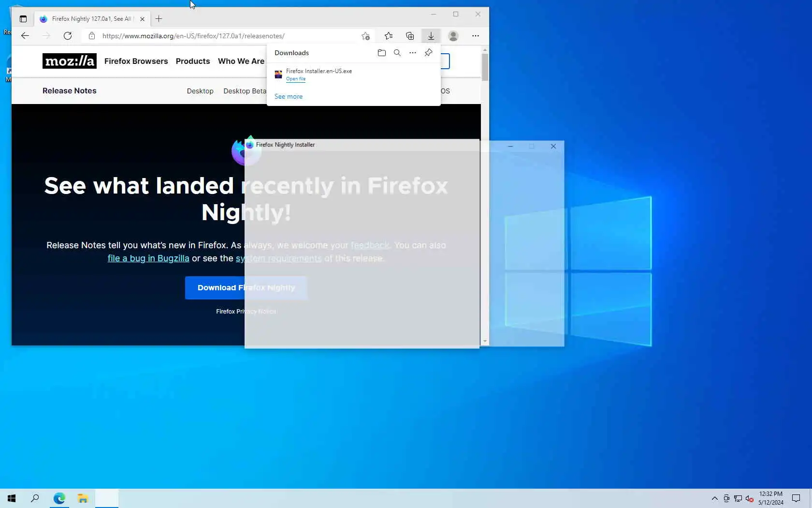Open the Firefox Browsers navigation menu
812x508 pixels.
click(136, 61)
